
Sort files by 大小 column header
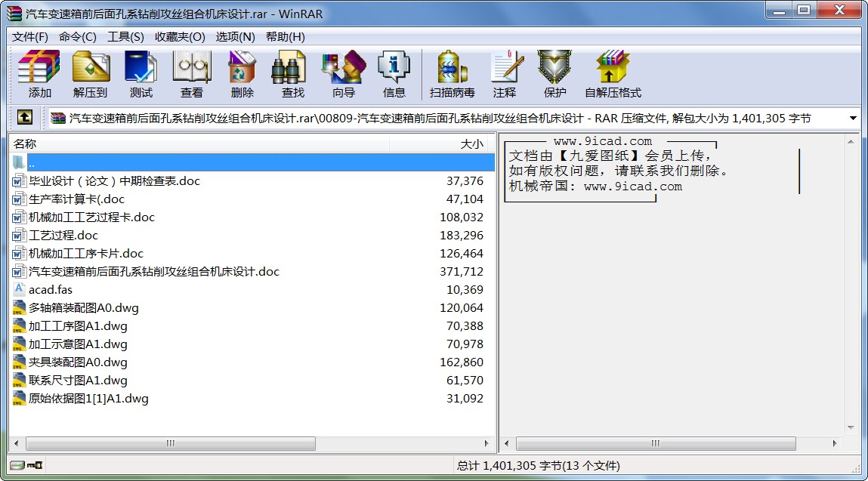[442, 143]
